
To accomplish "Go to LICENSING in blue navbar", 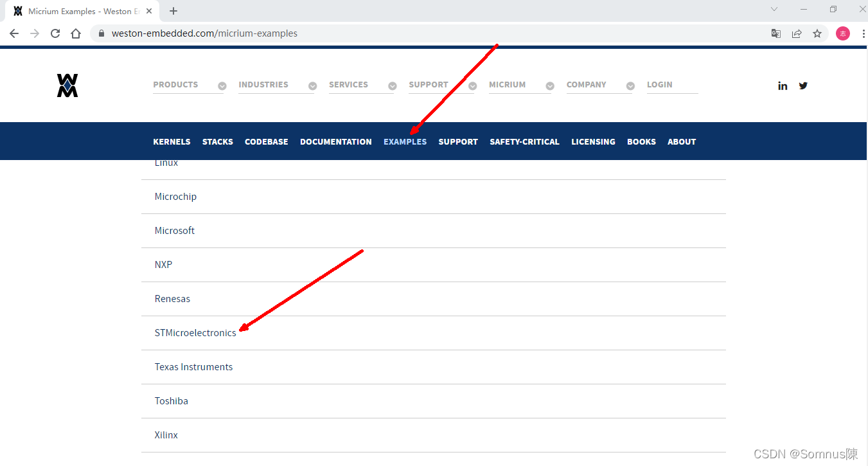I will (593, 141).
